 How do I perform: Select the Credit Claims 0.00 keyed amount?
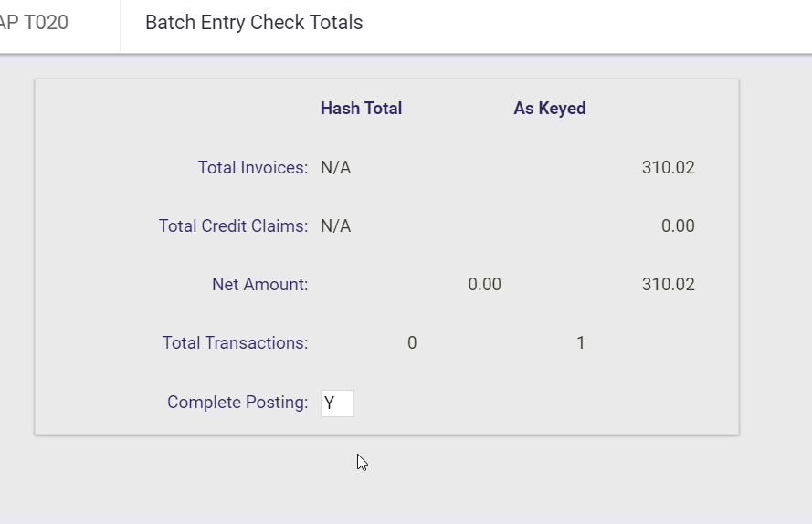point(678,226)
